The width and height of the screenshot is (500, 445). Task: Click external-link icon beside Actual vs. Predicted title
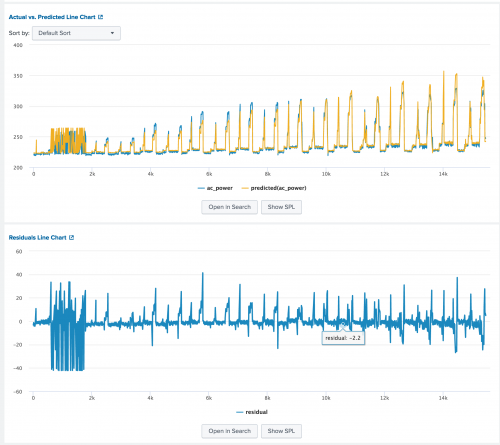(x=100, y=17)
